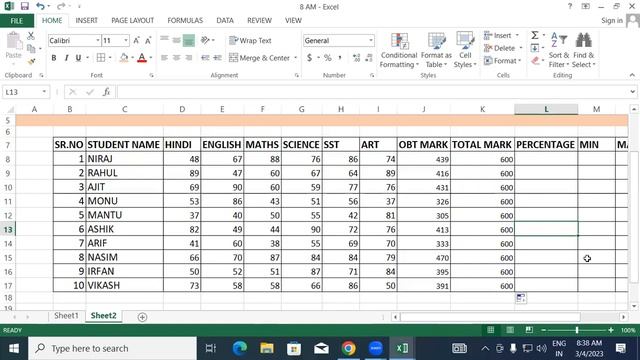Open Find & Select binoculars menu

tap(584, 50)
